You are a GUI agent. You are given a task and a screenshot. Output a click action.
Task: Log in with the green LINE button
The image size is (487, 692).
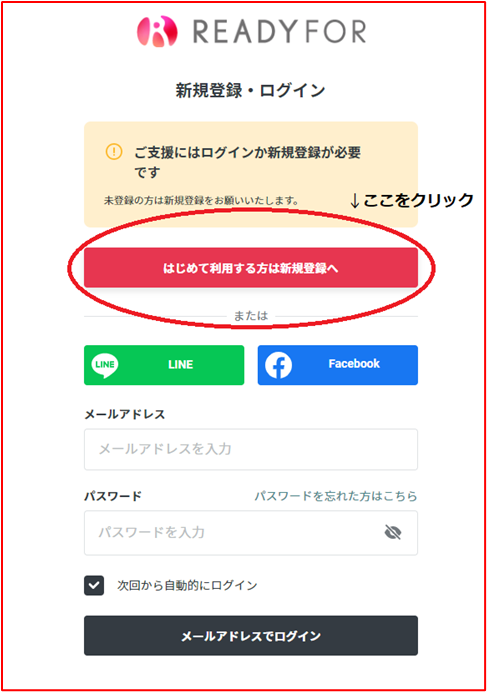(x=164, y=365)
